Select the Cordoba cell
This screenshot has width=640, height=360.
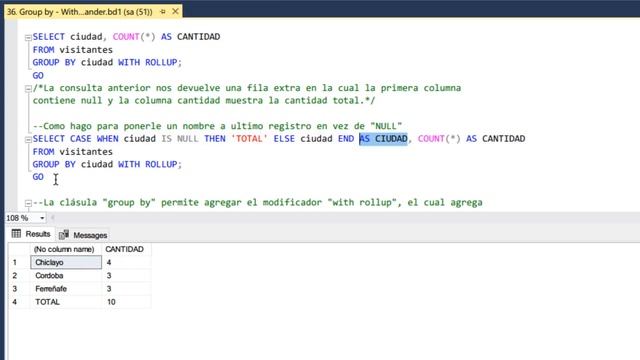point(66,276)
